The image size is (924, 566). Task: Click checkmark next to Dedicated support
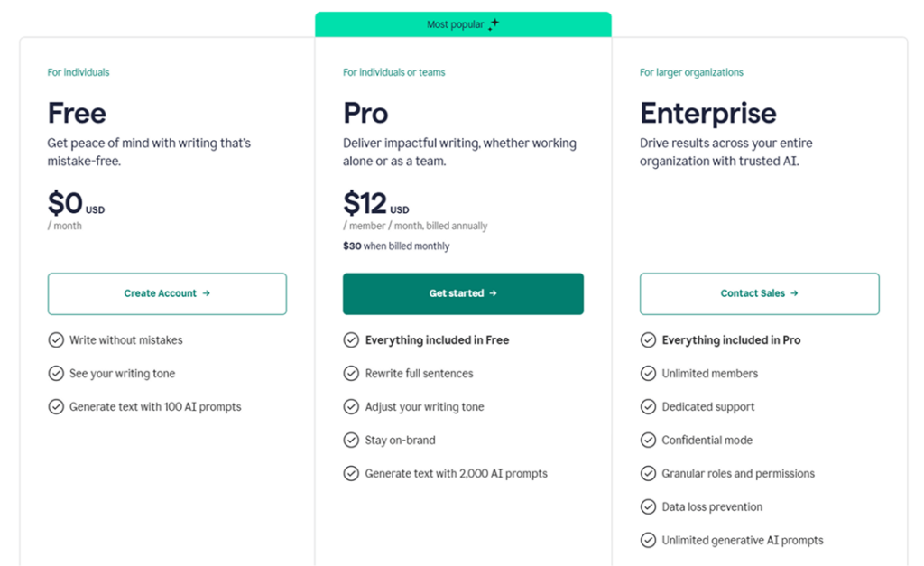(x=648, y=407)
